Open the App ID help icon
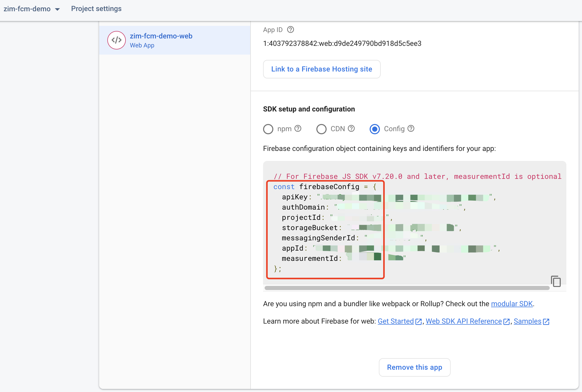 coord(290,30)
